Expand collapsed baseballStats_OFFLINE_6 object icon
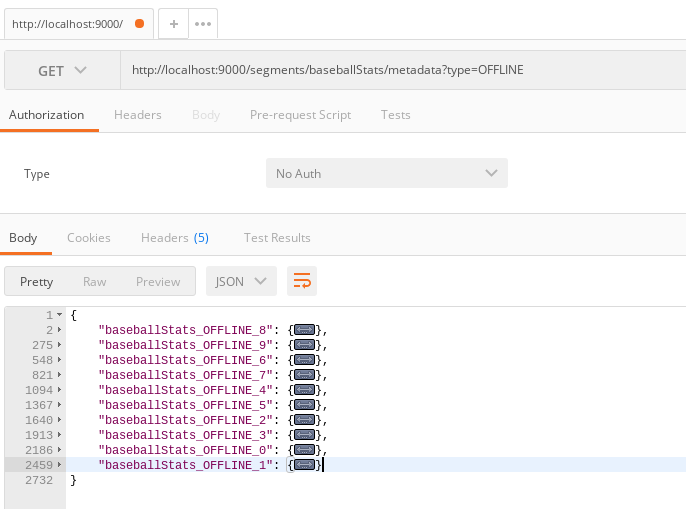Image resolution: width=686 pixels, height=509 pixels. pyautogui.click(x=304, y=360)
